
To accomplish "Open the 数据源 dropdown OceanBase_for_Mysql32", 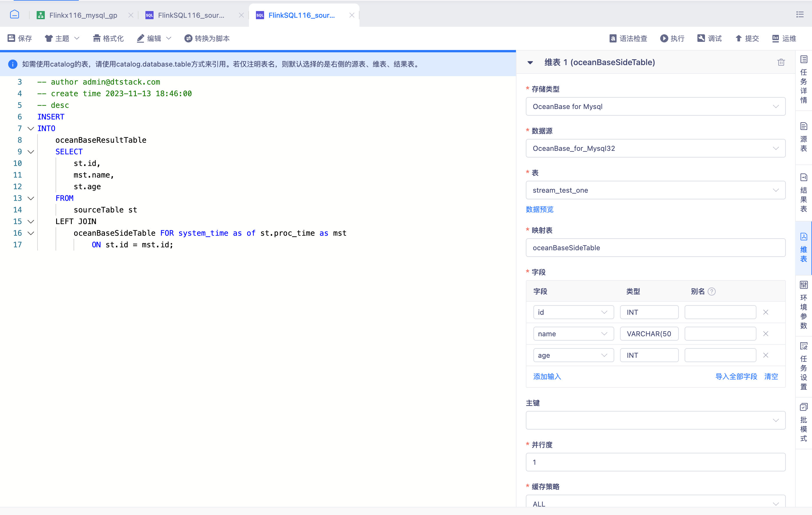I will [x=655, y=148].
